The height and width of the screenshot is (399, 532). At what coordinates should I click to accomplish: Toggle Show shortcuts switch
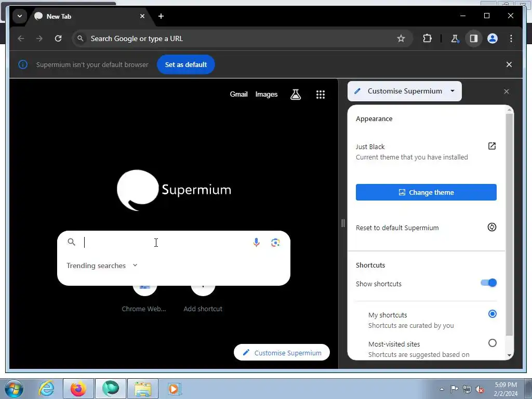click(x=488, y=283)
